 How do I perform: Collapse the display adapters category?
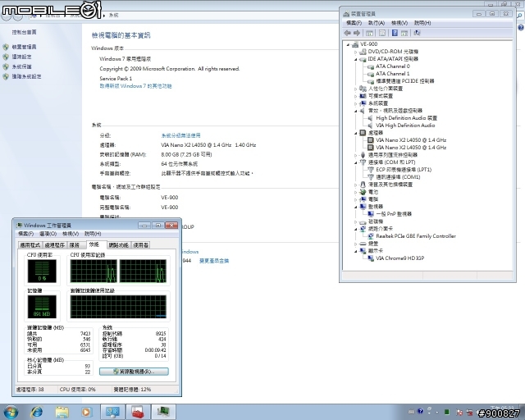pyautogui.click(x=355, y=251)
